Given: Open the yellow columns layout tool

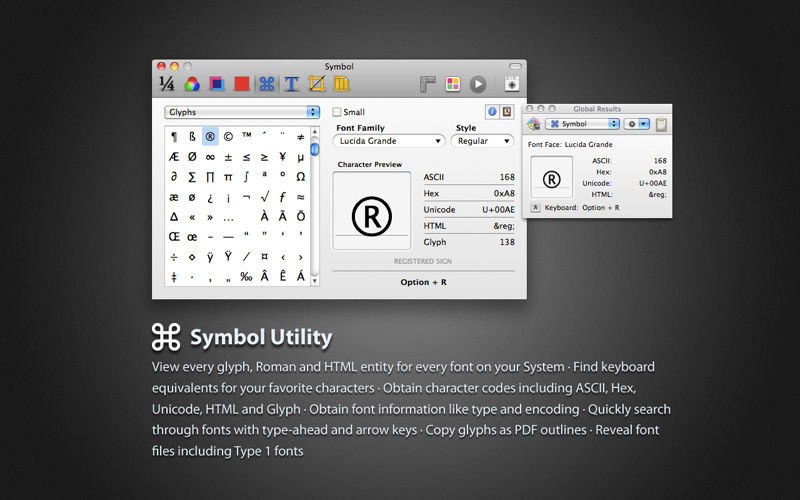Looking at the screenshot, I should pos(341,84).
